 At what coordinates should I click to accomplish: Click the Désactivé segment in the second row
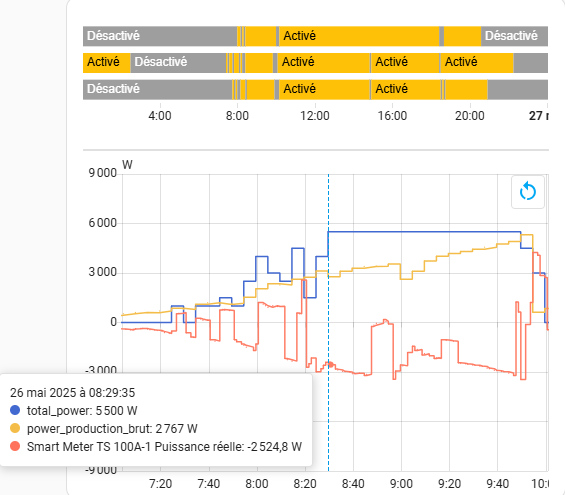[178, 63]
